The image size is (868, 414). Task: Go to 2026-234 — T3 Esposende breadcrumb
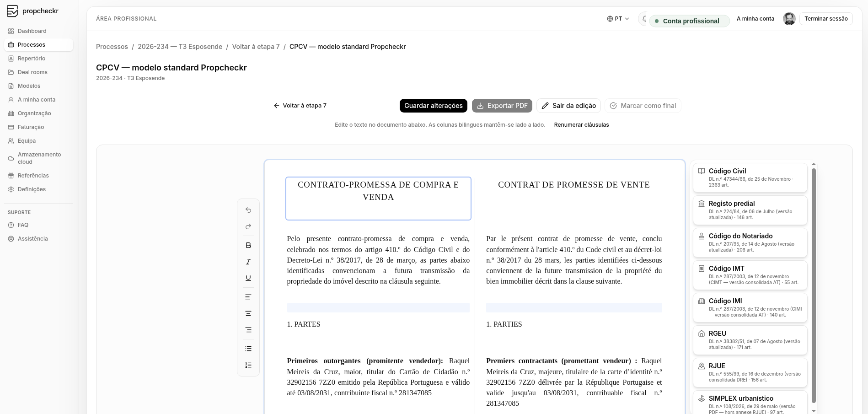pyautogui.click(x=180, y=47)
